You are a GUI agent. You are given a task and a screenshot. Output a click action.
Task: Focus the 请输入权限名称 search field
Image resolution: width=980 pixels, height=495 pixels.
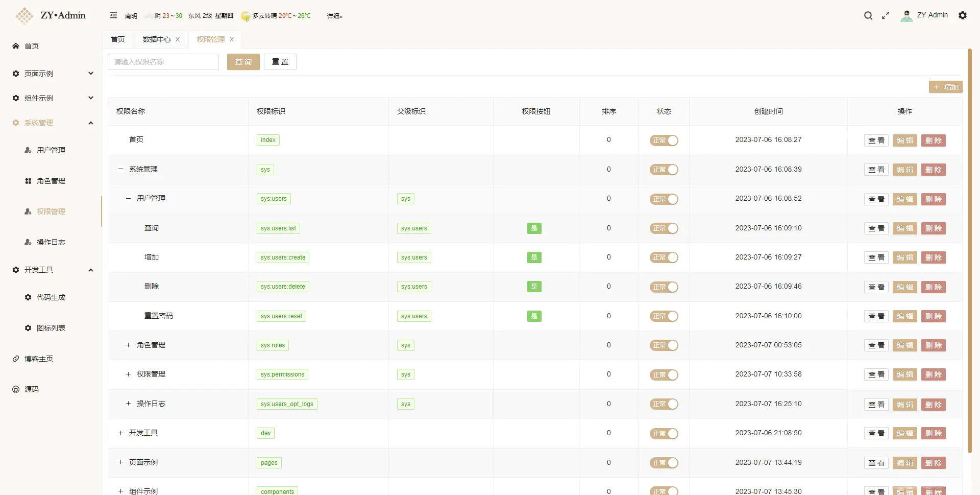tap(163, 62)
